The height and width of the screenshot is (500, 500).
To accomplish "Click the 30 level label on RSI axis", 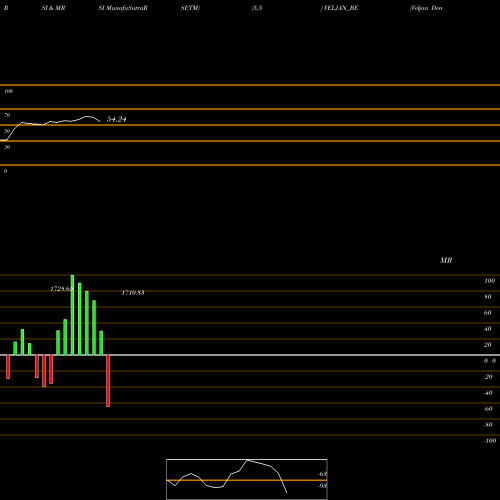I will (7, 147).
